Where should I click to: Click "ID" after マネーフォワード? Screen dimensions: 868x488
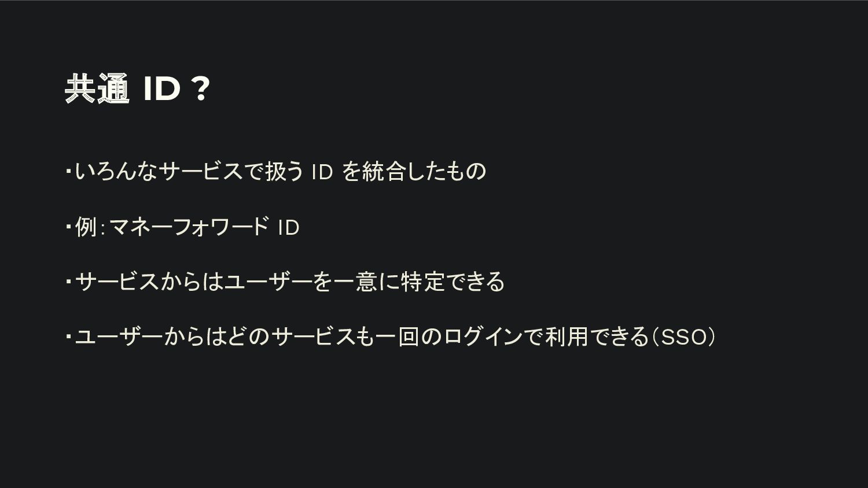[x=288, y=227]
